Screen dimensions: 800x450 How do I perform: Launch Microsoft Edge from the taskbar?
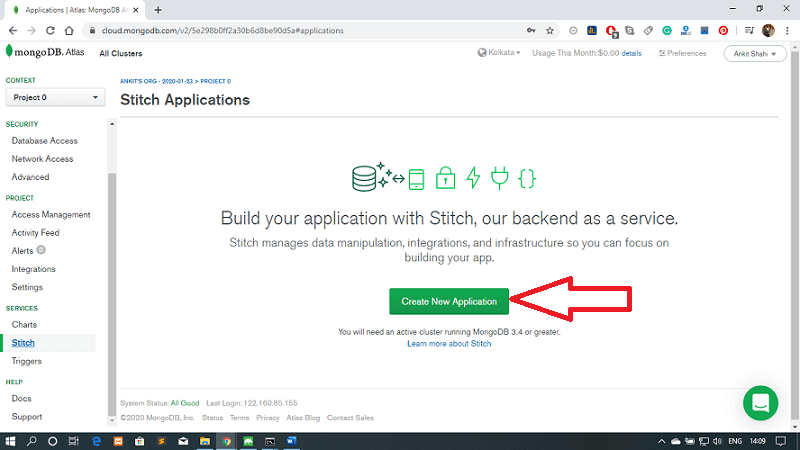[x=96, y=441]
